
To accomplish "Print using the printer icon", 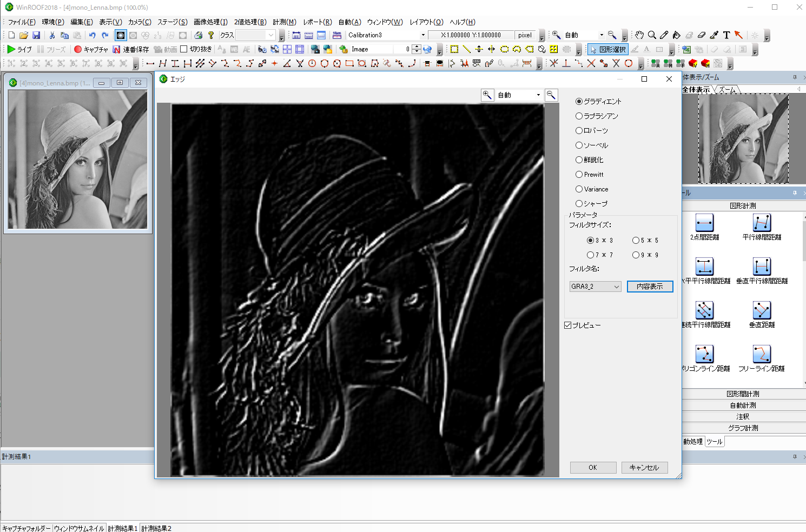I will [199, 35].
